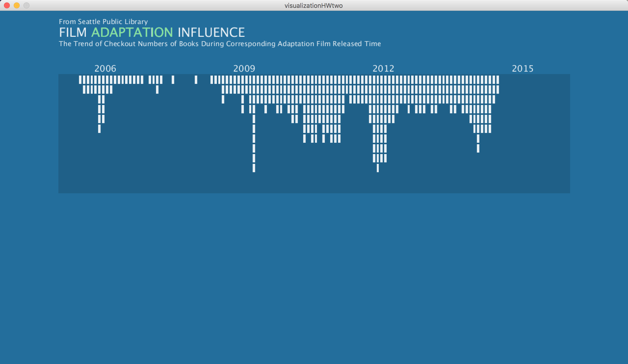
Task: Click the 2015 year label
Action: [523, 68]
